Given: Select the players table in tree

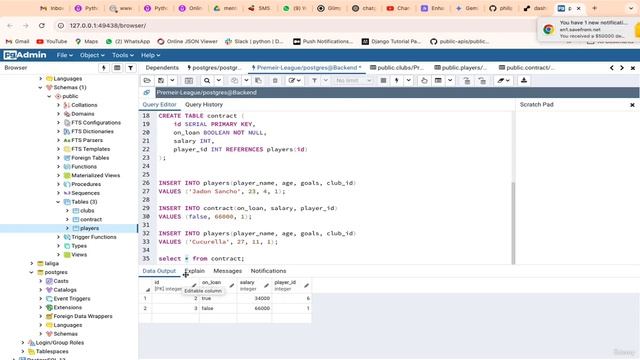Looking at the screenshot, I should click(x=89, y=229).
